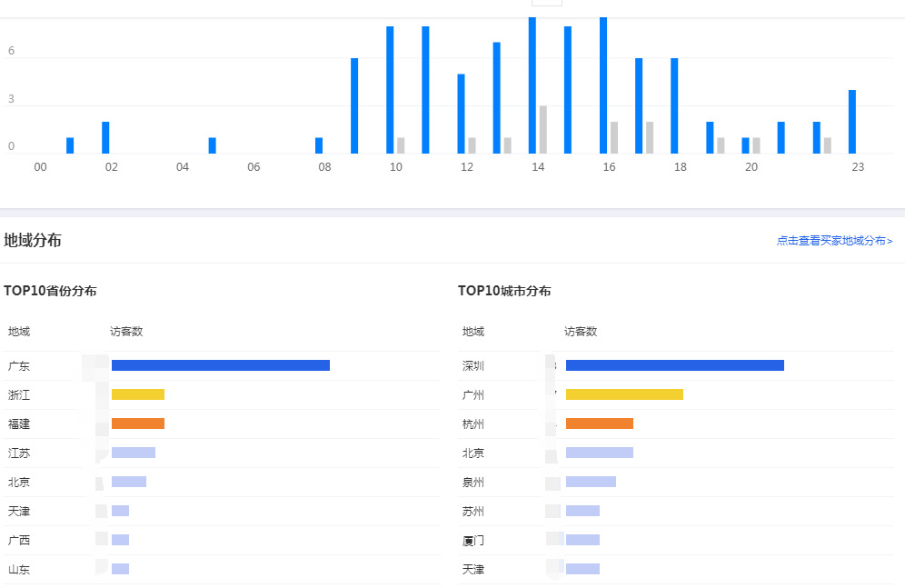Screen dimensions: 905x588
Task: Click the 地域 header in city table
Action: (x=473, y=331)
